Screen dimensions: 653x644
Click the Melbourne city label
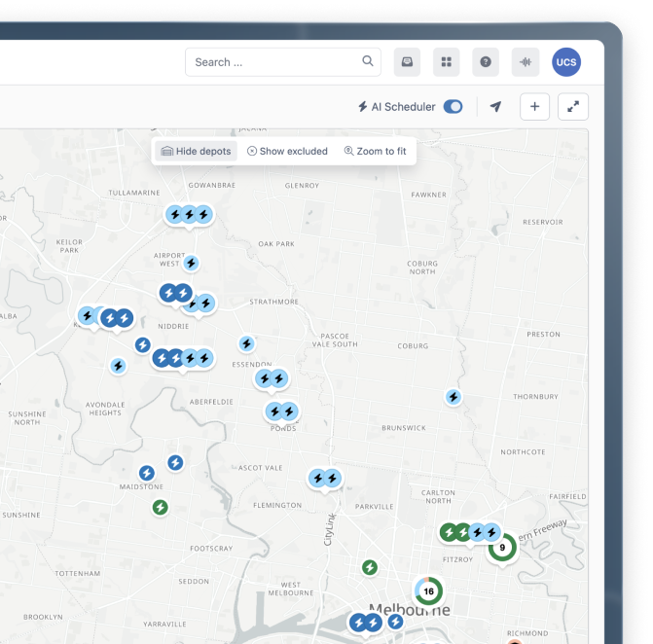[x=410, y=610]
